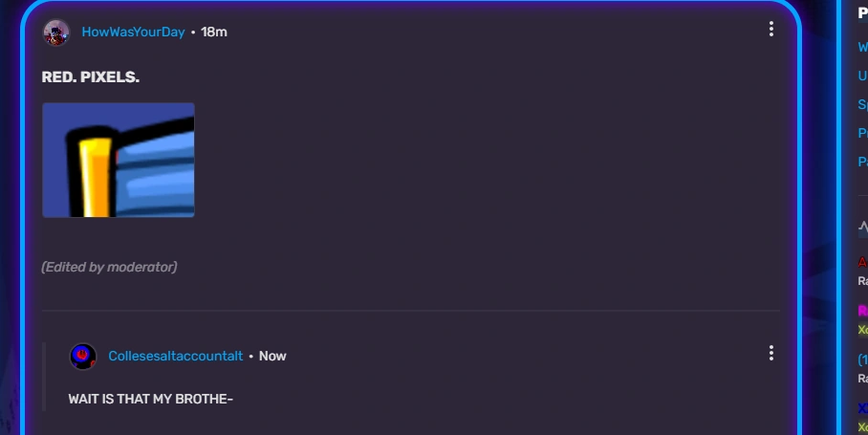Click the 'Now' timestamp on the reply
Screen dimensions: 868x435
tap(272, 356)
